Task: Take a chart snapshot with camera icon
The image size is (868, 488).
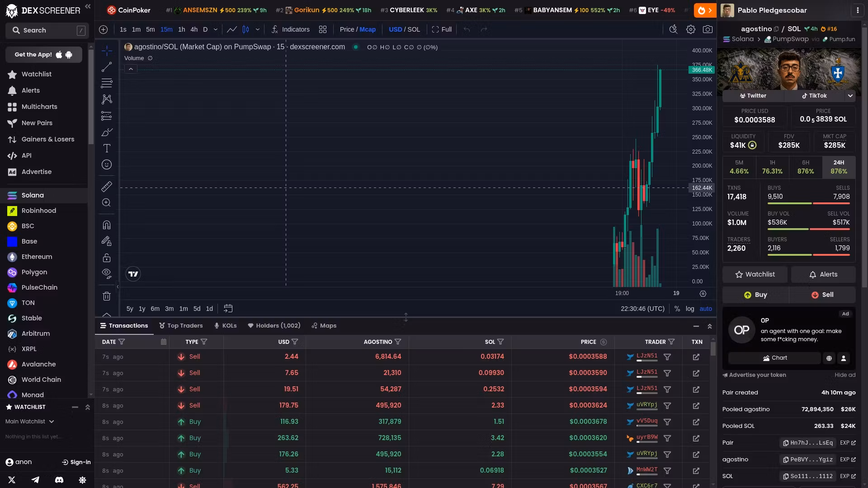Action: click(708, 29)
